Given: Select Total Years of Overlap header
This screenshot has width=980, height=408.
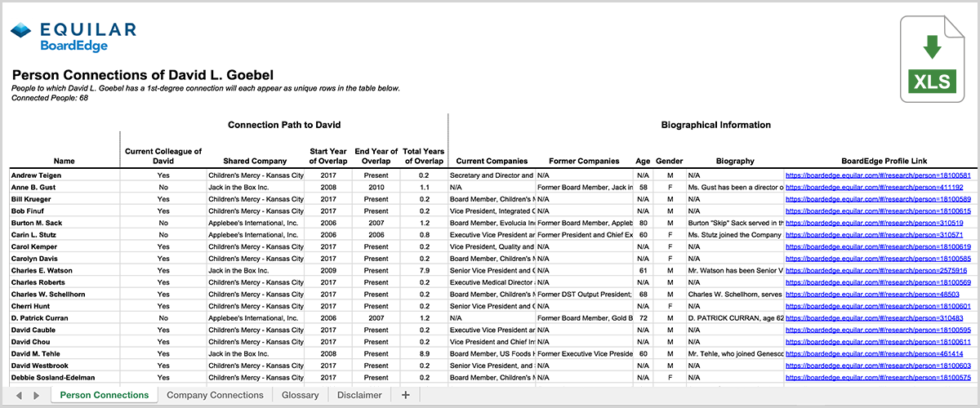Looking at the screenshot, I should click(423, 157).
